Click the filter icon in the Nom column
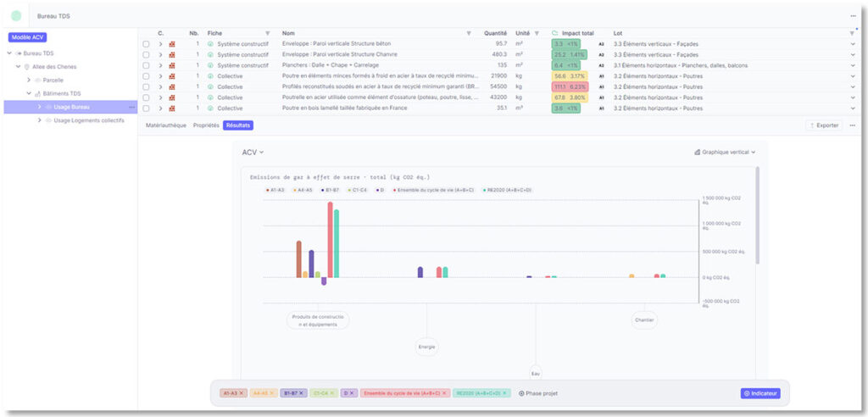This screenshot has height=417, width=868. coord(469,33)
